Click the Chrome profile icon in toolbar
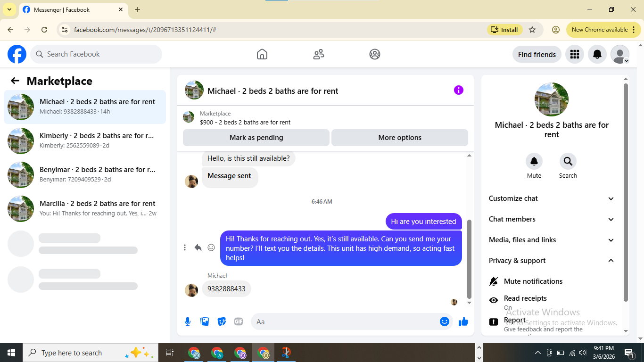 556,30
